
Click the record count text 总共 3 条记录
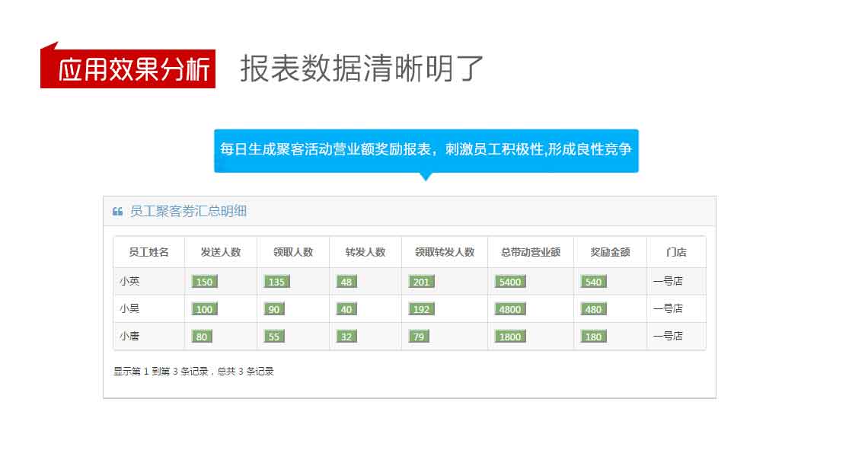[x=248, y=372]
